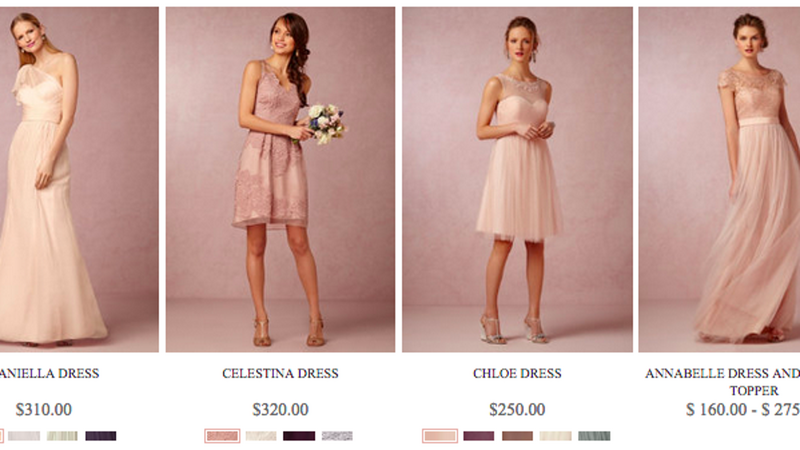This screenshot has height=450, width=800.
Task: Choose the cream swatch under Chloe Dress
Action: click(556, 436)
